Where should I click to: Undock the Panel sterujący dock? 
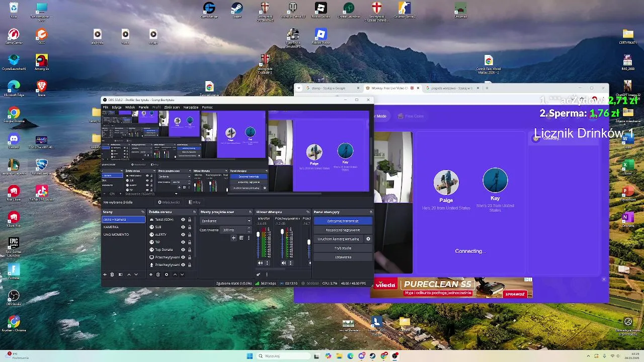point(371,212)
